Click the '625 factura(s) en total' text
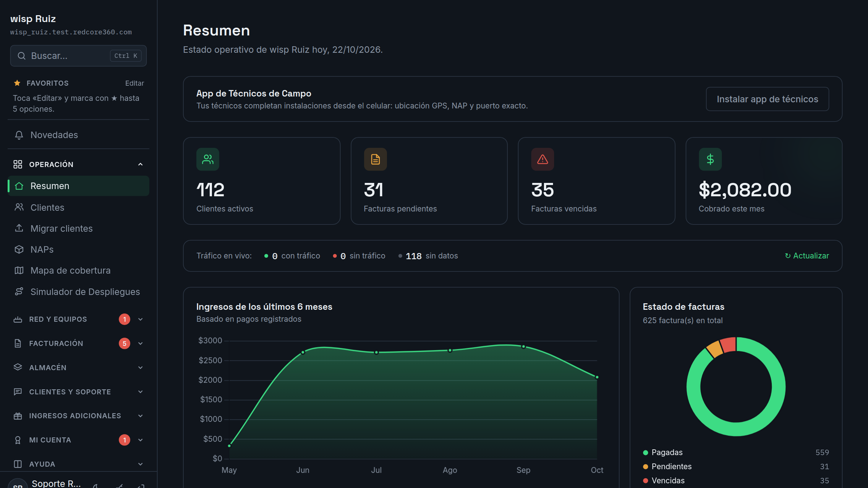 [682, 320]
